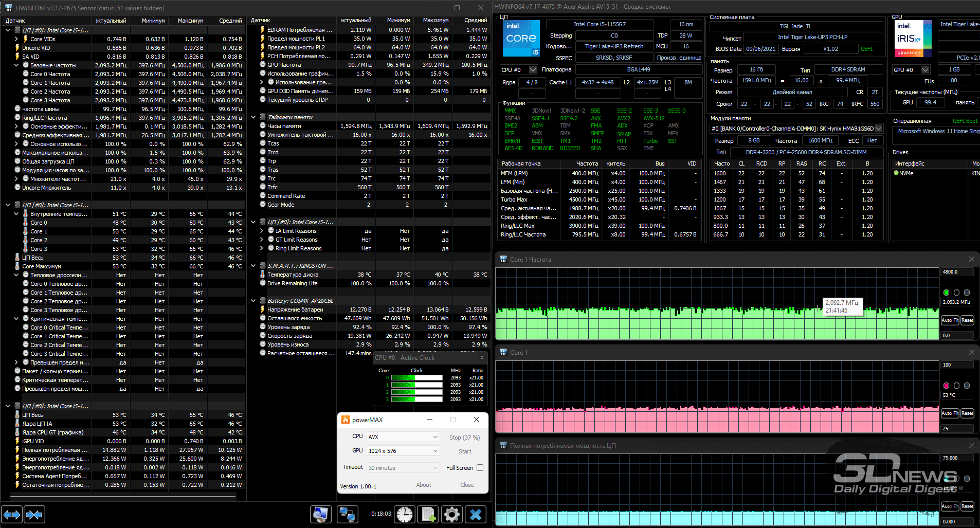The height and width of the screenshot is (528, 980).
Task: Click the pink color square in Core 1 graph
Action: pos(946,386)
